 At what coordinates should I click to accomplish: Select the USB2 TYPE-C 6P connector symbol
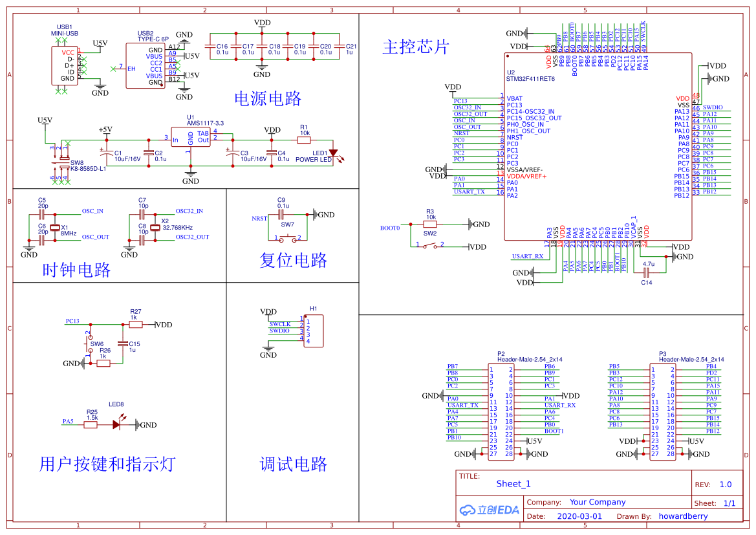pyautogui.click(x=146, y=66)
